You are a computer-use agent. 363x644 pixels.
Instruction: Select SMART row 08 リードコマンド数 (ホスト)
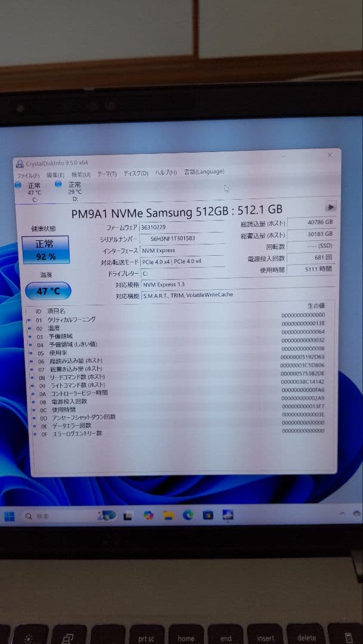(176, 376)
